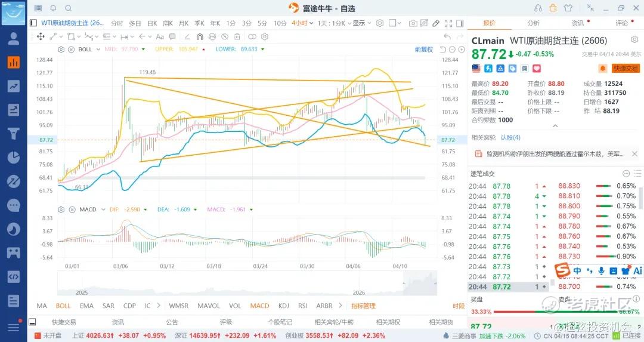Select the 分时 chart view
The height and width of the screenshot is (342, 644).
[117, 23]
